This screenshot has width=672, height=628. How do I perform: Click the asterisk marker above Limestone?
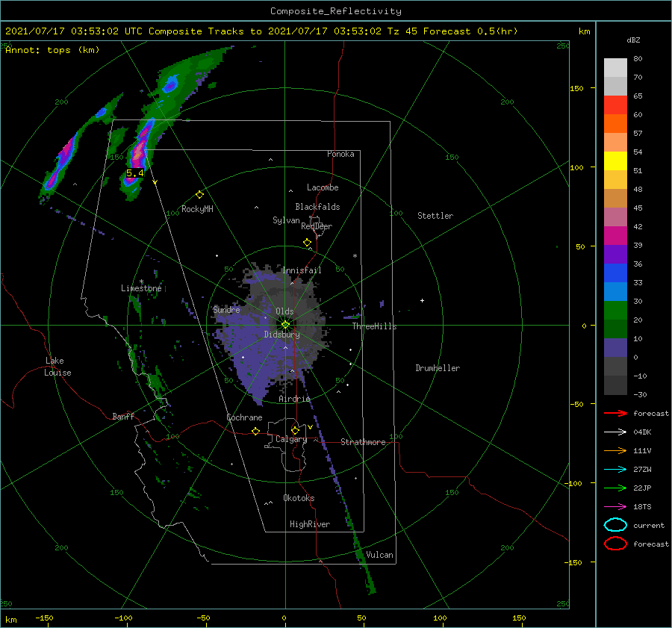pyautogui.click(x=141, y=282)
